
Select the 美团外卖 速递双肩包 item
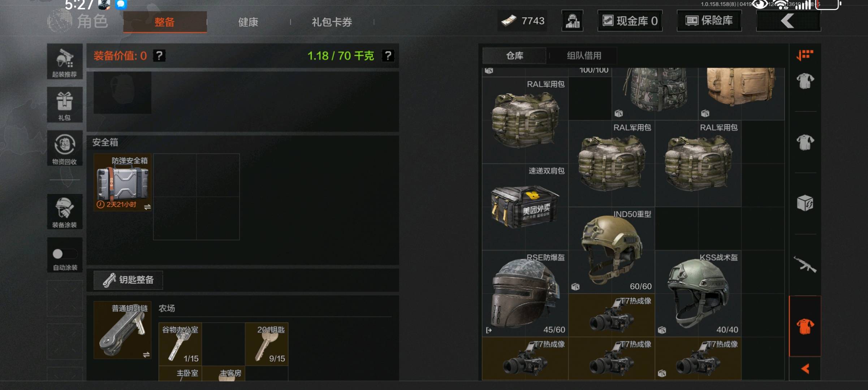click(525, 207)
